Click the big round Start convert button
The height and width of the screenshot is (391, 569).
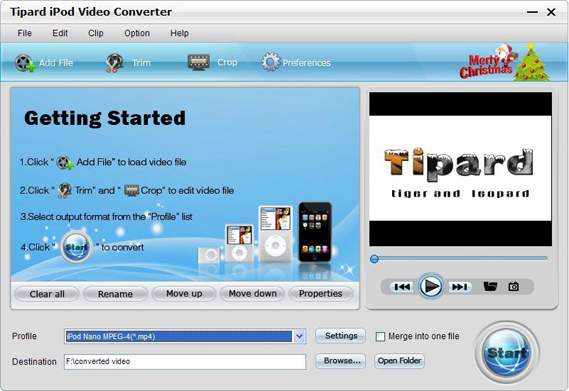(x=507, y=353)
